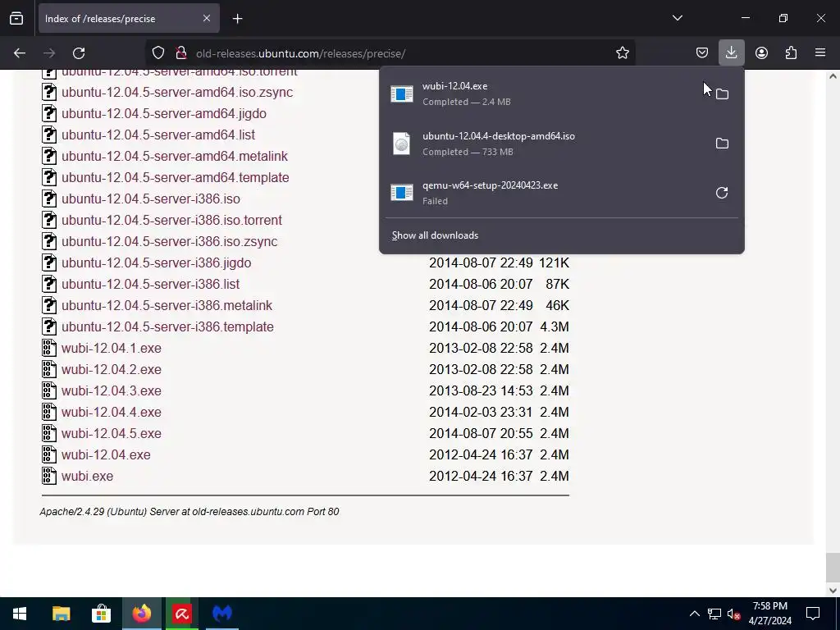Open ubuntu-12.04.5-server-i386.template link
Screen dimensions: 840x630
coord(167,326)
